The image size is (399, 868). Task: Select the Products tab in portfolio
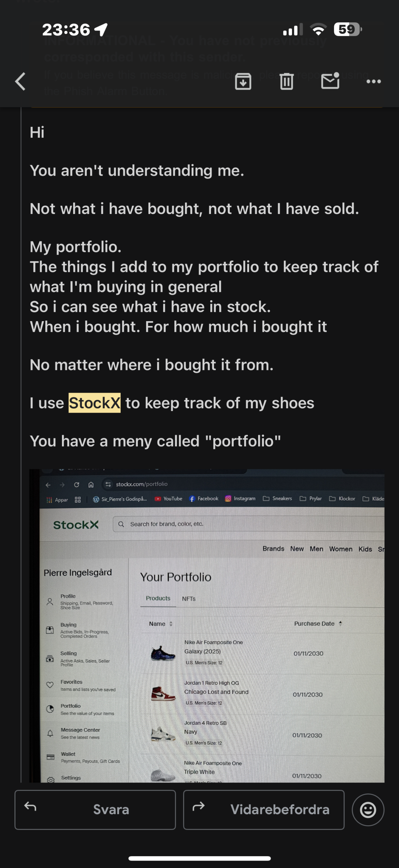[x=158, y=598]
